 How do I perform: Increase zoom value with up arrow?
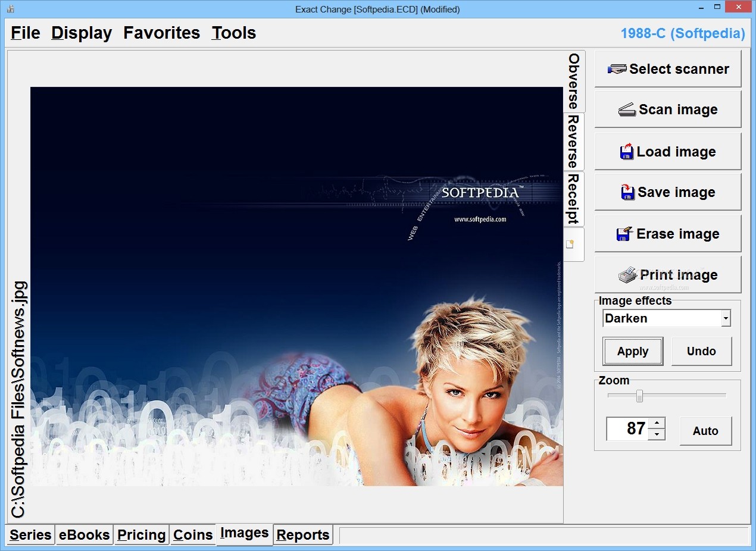point(656,423)
